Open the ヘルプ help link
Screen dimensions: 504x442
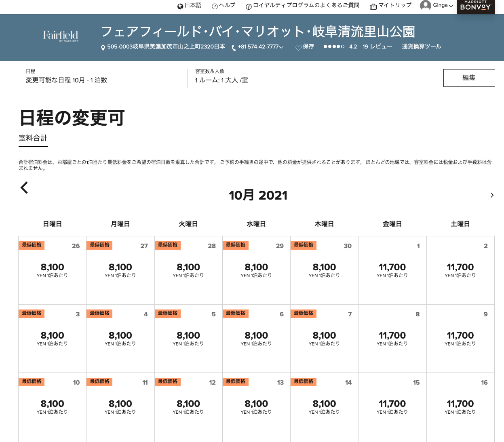click(x=227, y=5)
